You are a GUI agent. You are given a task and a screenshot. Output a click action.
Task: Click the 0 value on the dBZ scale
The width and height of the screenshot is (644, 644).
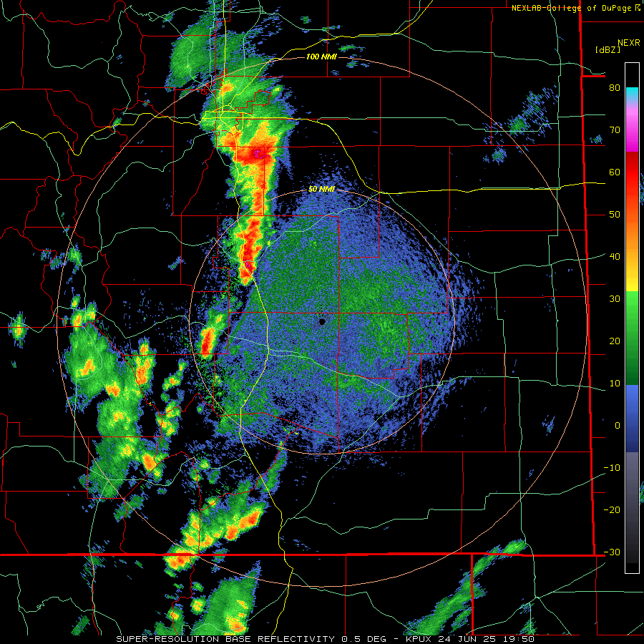tap(618, 426)
